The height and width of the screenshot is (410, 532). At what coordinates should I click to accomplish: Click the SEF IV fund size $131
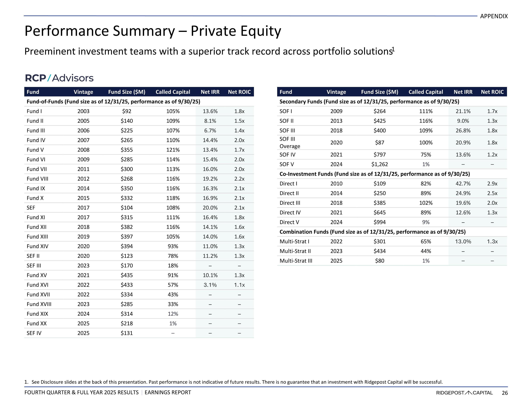point(127,333)
